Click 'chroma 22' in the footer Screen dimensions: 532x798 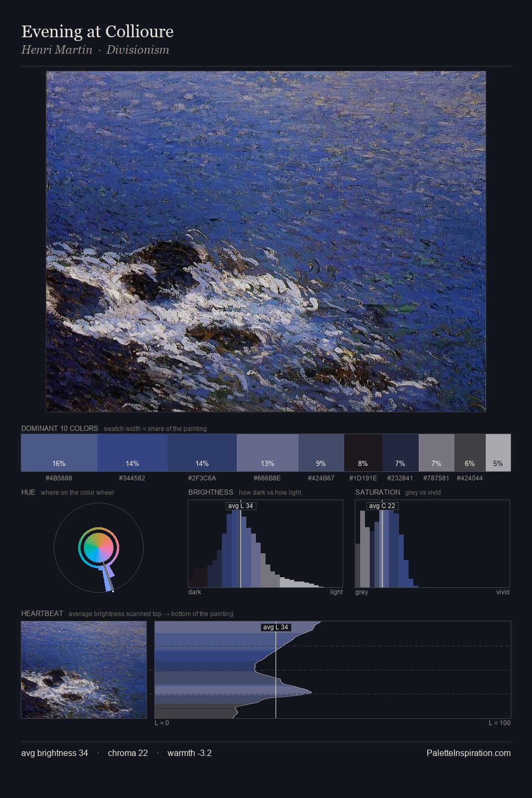[128, 753]
